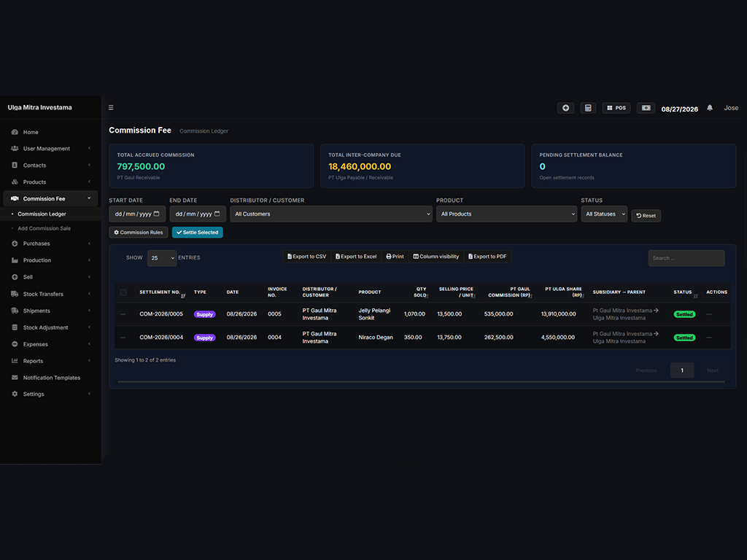747x560 pixels.
Task: Click settlement COM-2026/0005 cell
Action: (x=161, y=314)
